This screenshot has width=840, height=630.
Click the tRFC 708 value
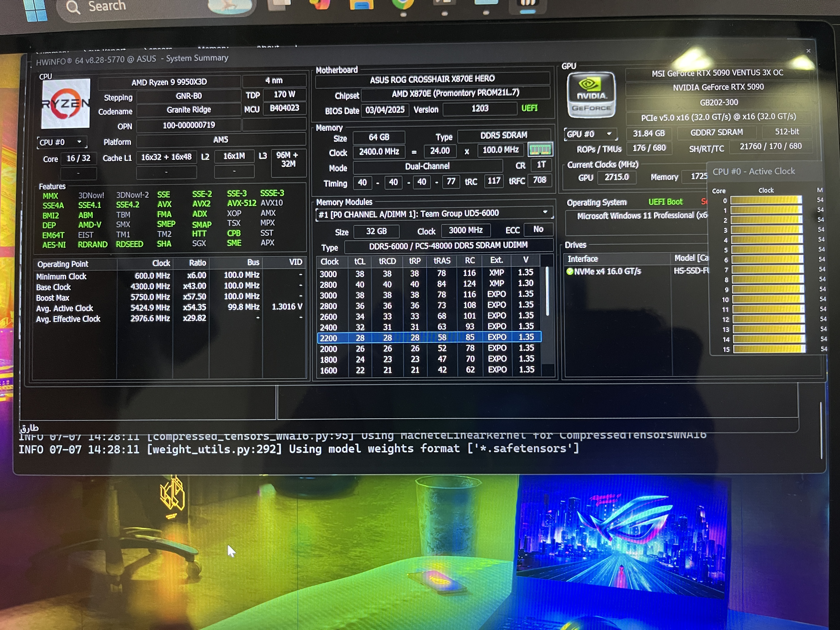pyautogui.click(x=539, y=180)
